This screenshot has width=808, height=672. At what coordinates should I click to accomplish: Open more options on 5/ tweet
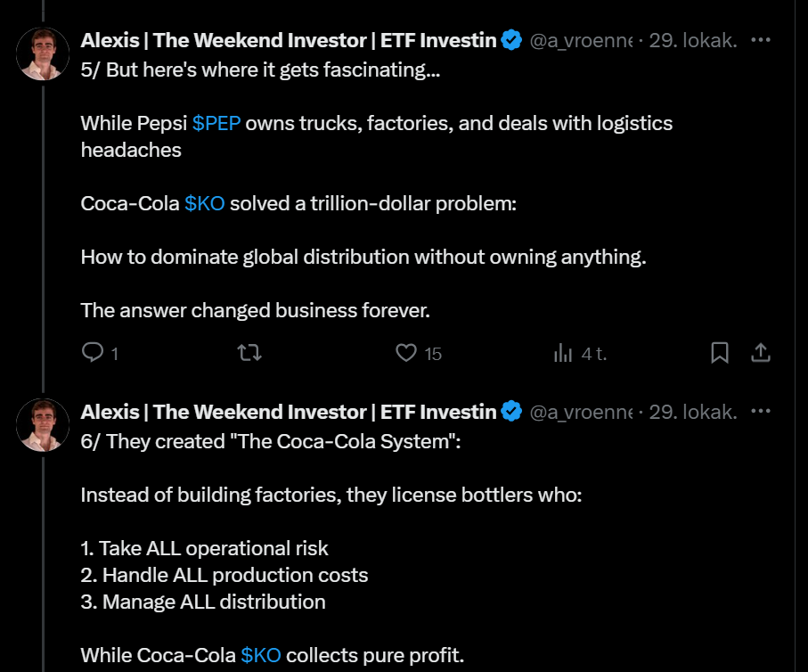761,40
